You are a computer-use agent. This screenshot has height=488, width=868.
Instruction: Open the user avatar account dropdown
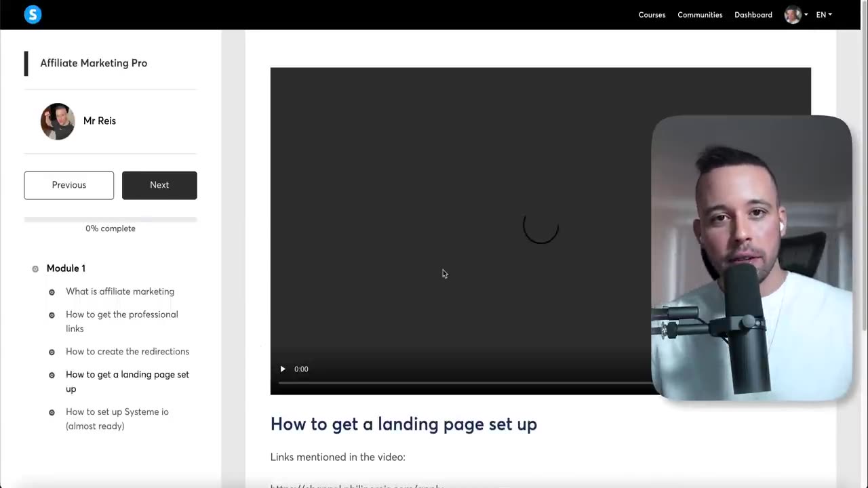796,15
